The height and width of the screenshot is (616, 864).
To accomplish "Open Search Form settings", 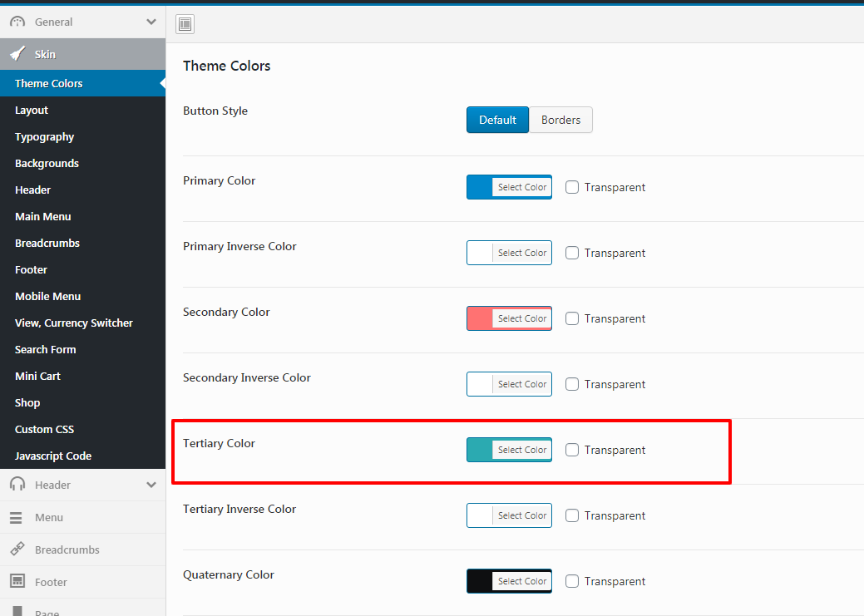I will tap(82, 349).
